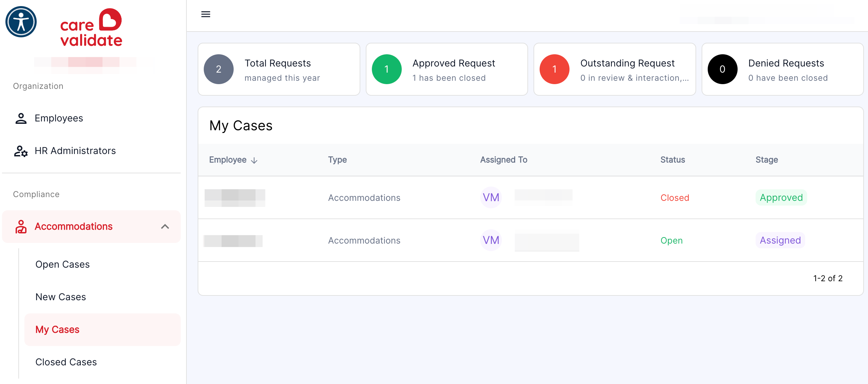Click the Outstanding Request title text
Viewport: 868px width, 384px height.
[x=628, y=63]
